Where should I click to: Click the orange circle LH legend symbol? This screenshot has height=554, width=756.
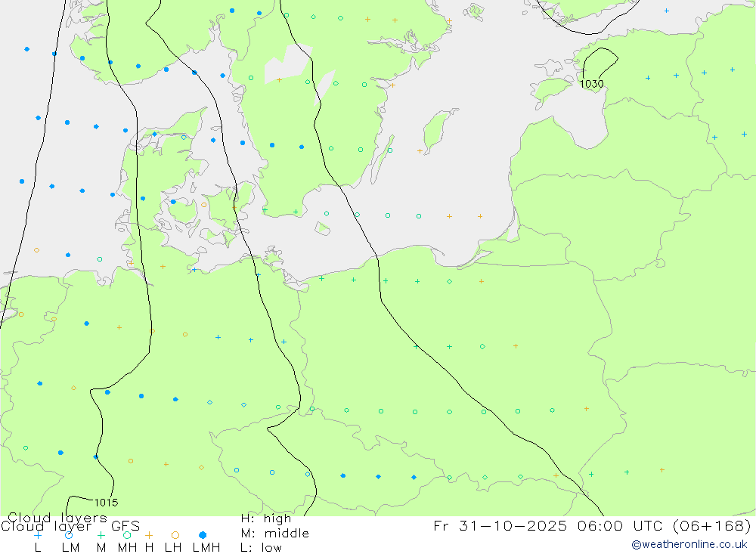175,535
